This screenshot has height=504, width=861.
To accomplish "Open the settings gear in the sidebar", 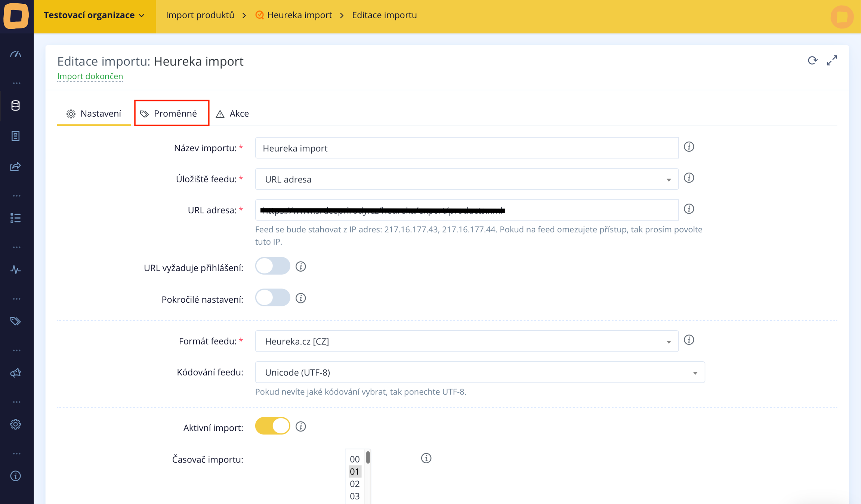I will coord(15,424).
